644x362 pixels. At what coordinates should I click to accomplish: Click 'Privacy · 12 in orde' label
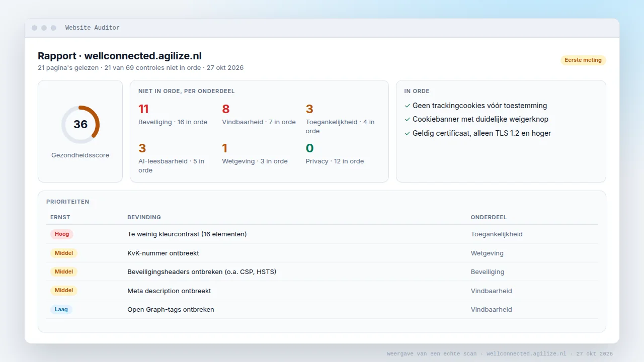pos(335,161)
